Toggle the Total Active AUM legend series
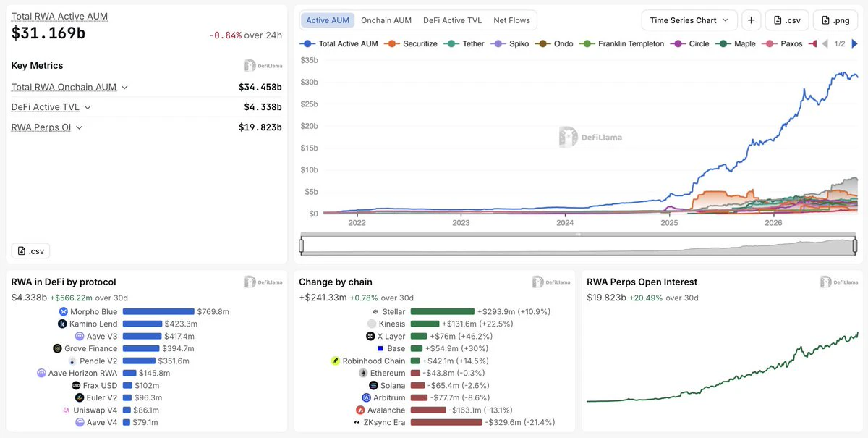This screenshot has width=868, height=438. 339,44
